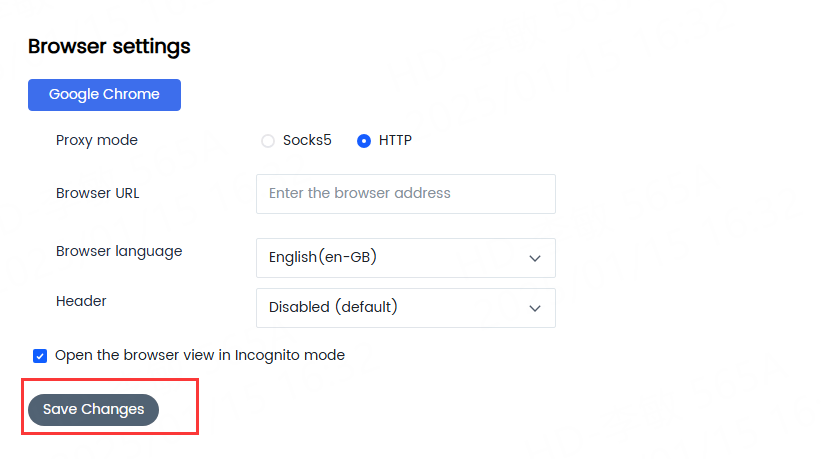Click the 'Open the browser view in Incognito mode' label
The image size is (822, 459).
click(200, 355)
